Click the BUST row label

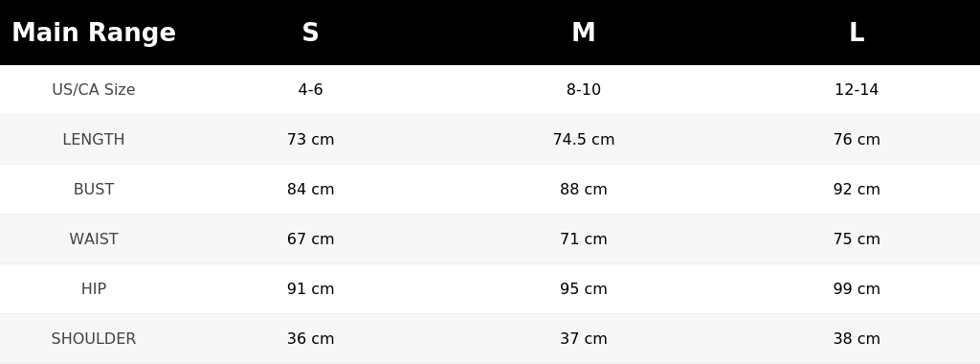(x=94, y=189)
